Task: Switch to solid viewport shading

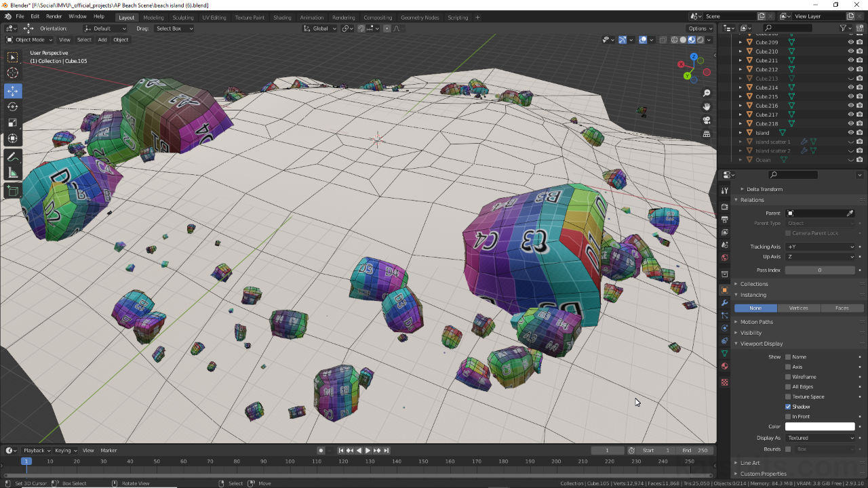Action: pyautogui.click(x=683, y=39)
